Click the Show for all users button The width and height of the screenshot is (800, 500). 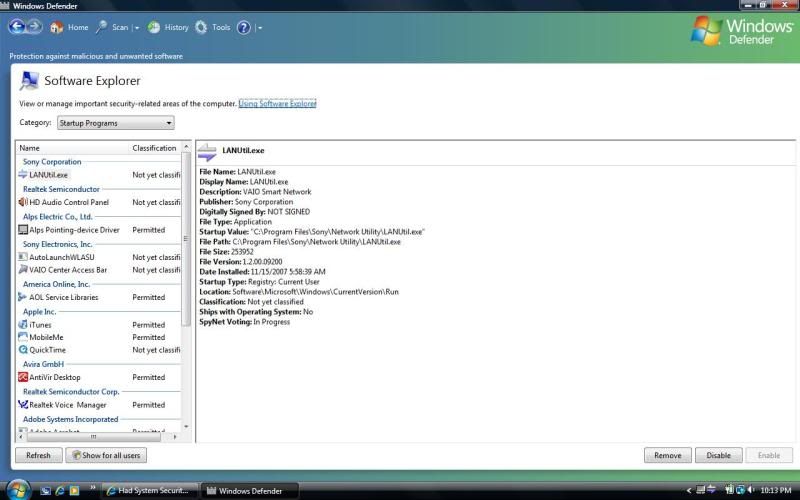click(x=105, y=455)
